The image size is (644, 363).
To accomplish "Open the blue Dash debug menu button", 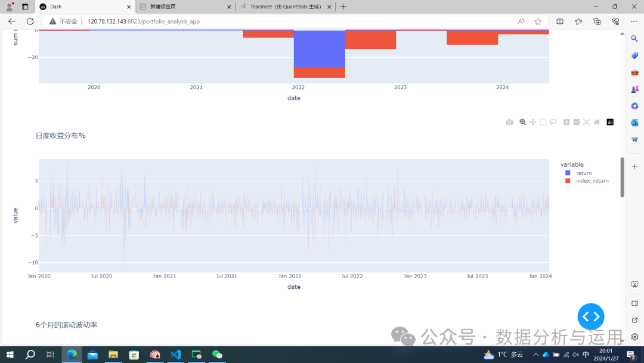I will (x=590, y=316).
